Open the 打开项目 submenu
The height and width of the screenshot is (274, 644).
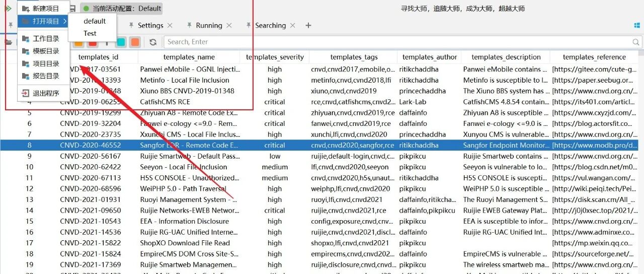43,21
